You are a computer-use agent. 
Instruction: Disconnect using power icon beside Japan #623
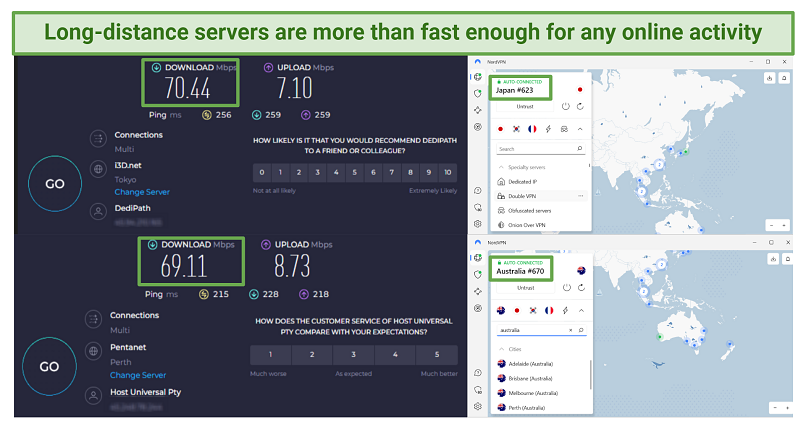pyautogui.click(x=565, y=106)
